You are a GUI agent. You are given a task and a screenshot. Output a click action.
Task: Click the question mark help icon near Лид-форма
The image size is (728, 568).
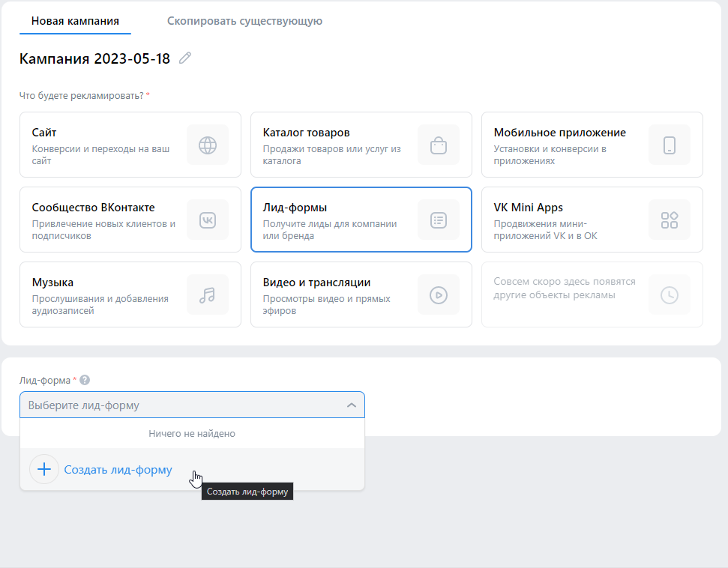(x=85, y=380)
